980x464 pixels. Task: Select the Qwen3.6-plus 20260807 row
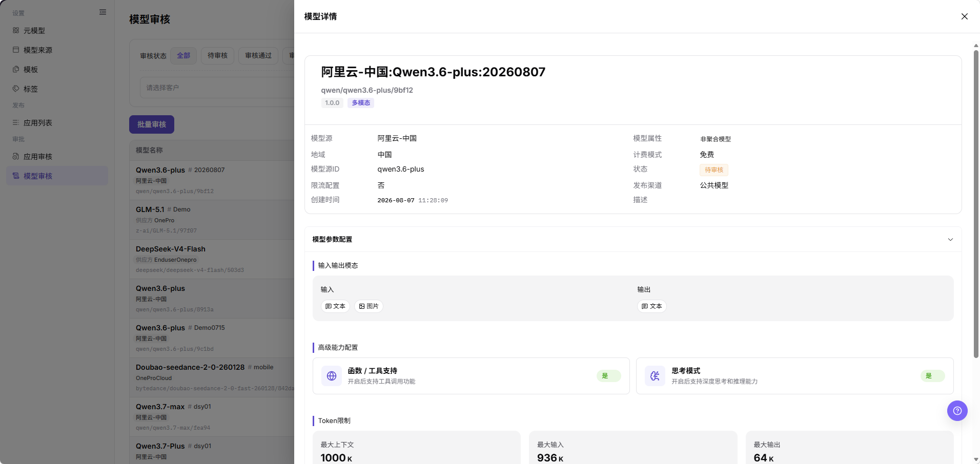212,180
